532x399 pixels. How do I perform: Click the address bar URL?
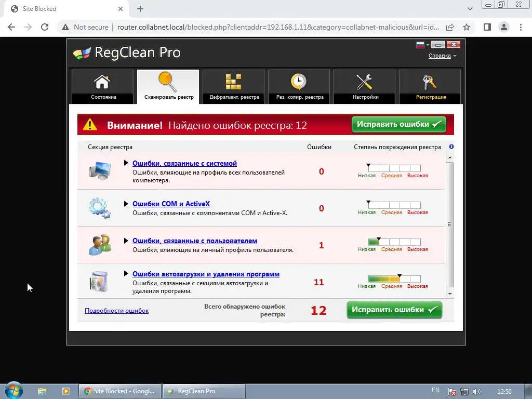coord(278,27)
